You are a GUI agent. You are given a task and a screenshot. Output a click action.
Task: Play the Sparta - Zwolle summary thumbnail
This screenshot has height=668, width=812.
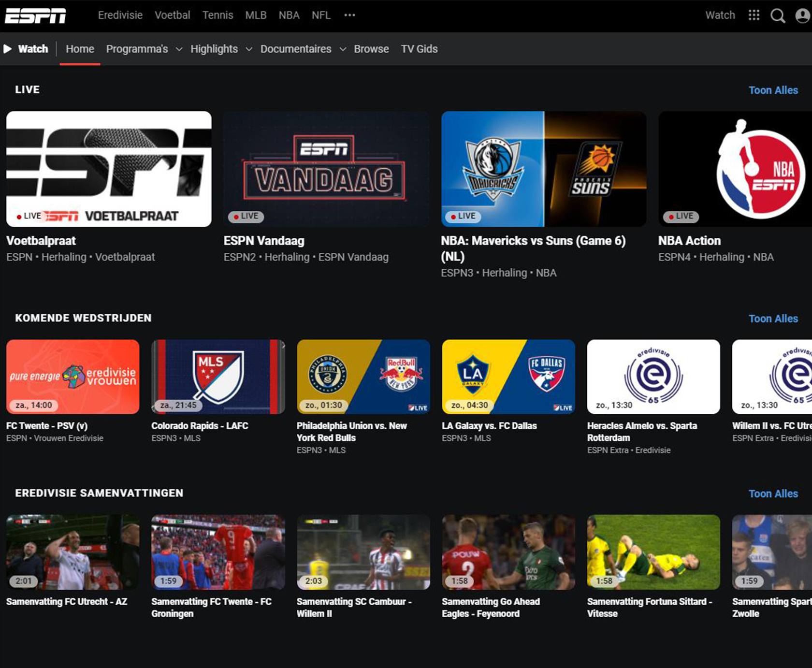772,552
